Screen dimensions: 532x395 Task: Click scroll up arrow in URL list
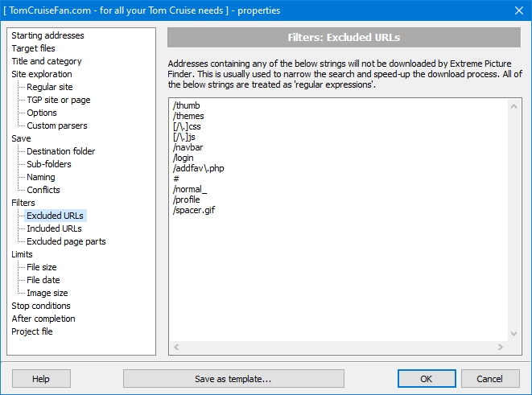pyautogui.click(x=514, y=106)
